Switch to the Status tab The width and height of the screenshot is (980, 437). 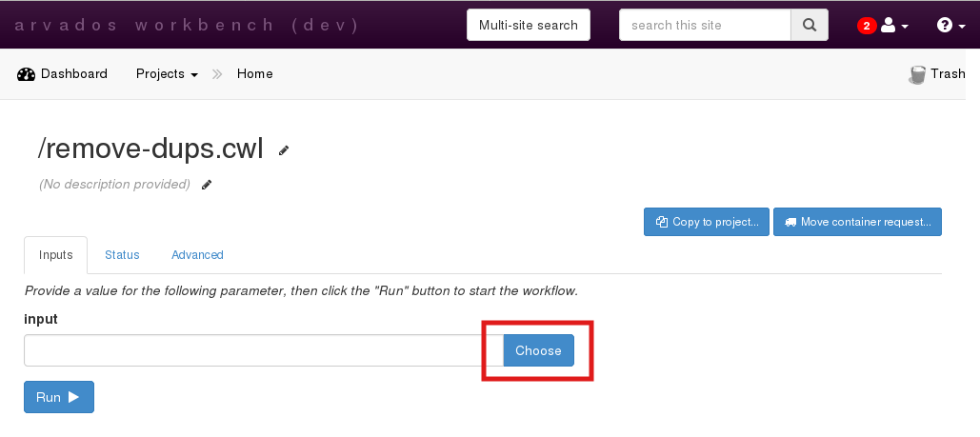click(x=122, y=255)
